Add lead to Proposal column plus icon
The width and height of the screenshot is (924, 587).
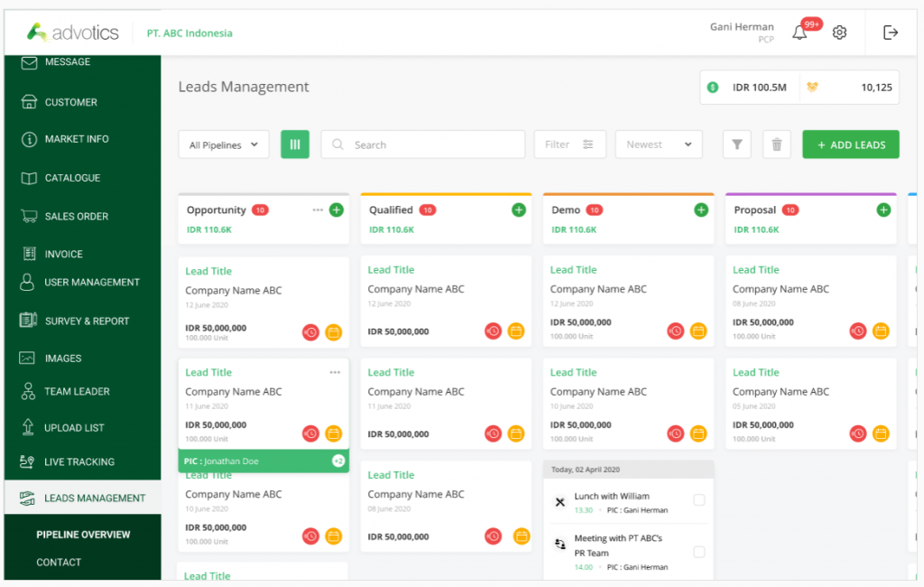pyautogui.click(x=883, y=210)
